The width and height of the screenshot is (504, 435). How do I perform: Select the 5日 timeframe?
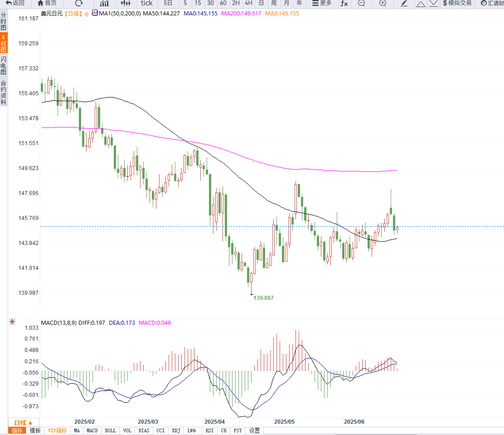pos(168,3)
